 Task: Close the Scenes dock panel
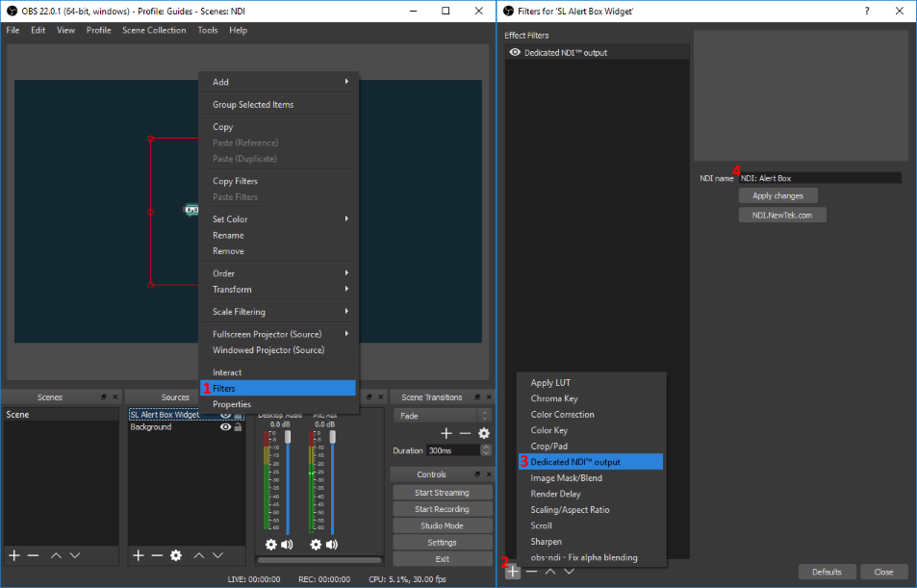[115, 397]
